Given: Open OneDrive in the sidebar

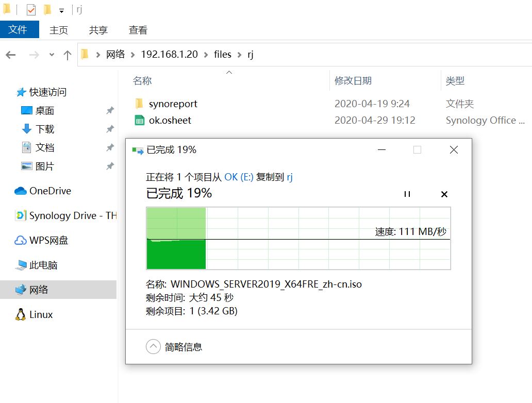Looking at the screenshot, I should tap(50, 191).
